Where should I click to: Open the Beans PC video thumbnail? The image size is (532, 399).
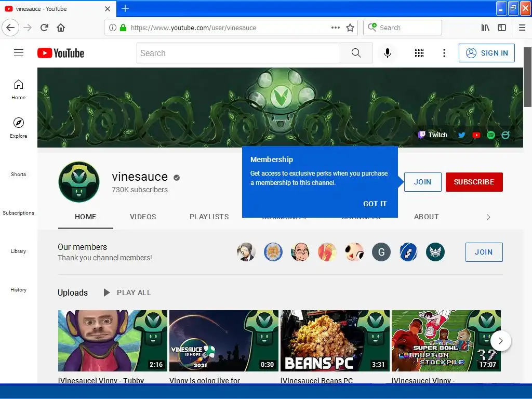tap(335, 341)
